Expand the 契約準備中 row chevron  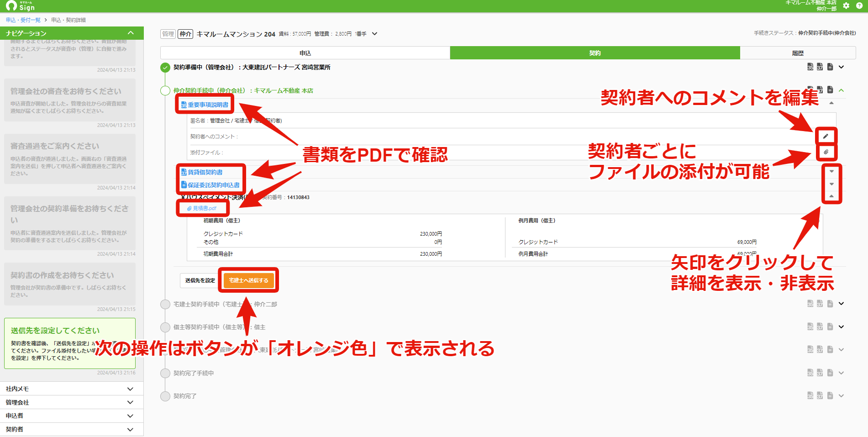tap(842, 67)
